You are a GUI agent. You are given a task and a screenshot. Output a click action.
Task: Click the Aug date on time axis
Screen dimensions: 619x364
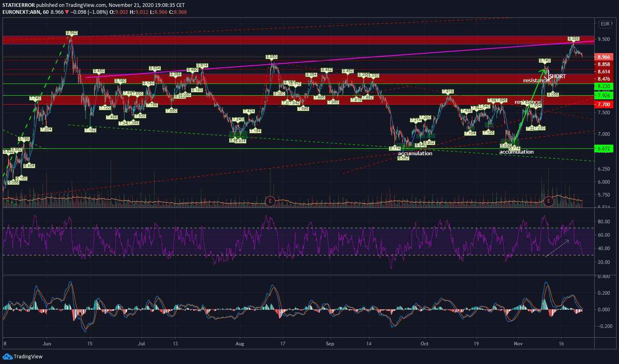pos(240,344)
